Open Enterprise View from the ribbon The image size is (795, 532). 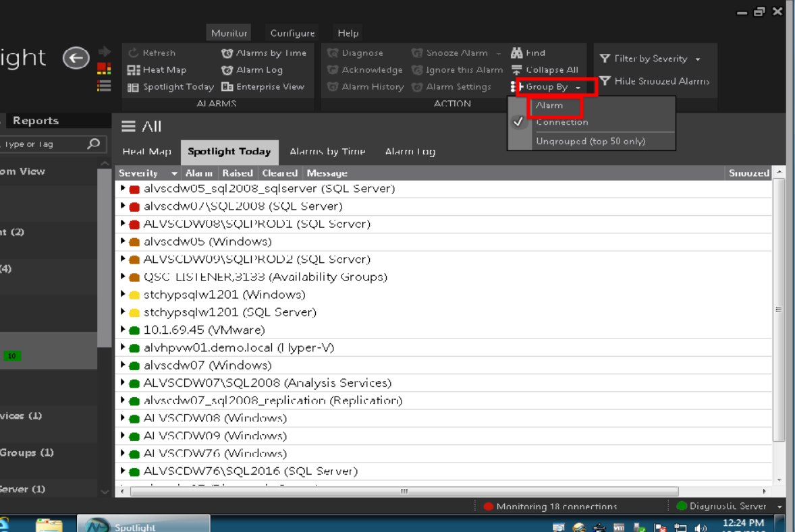(263, 86)
